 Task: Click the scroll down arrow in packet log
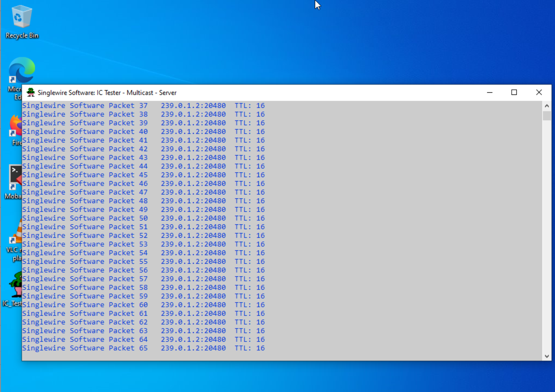[547, 356]
